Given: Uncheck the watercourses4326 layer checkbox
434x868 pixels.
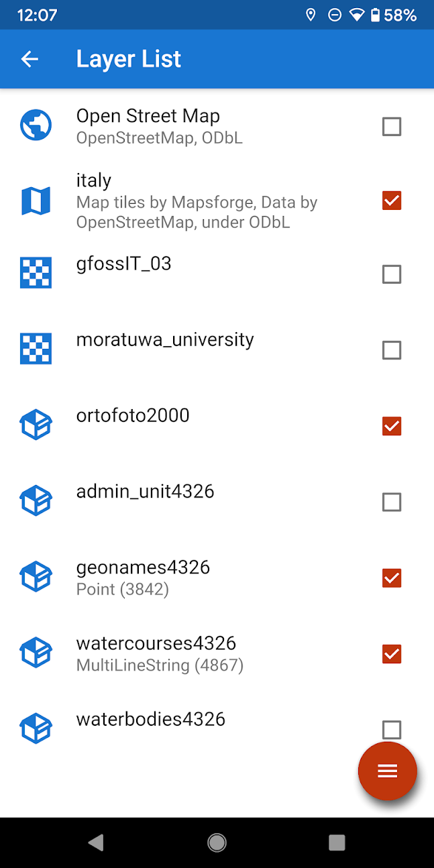Looking at the screenshot, I should [391, 653].
